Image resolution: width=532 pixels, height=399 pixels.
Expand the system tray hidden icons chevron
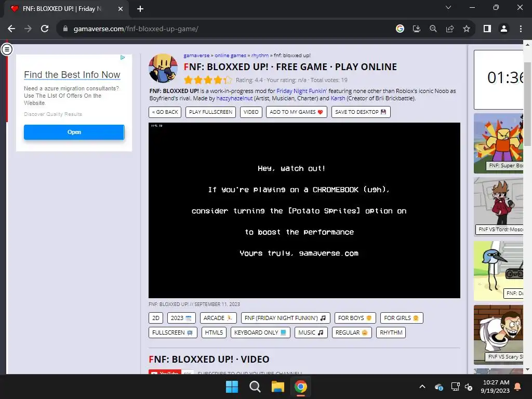[x=422, y=387]
